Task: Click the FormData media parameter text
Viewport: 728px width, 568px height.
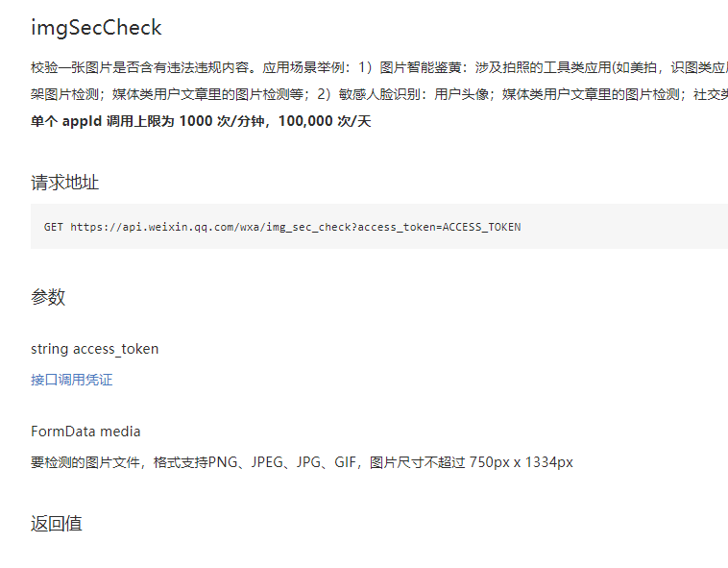Action: click(x=85, y=432)
